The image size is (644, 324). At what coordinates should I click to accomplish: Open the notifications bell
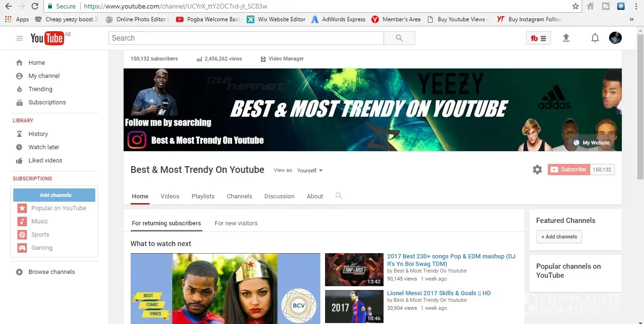595,38
